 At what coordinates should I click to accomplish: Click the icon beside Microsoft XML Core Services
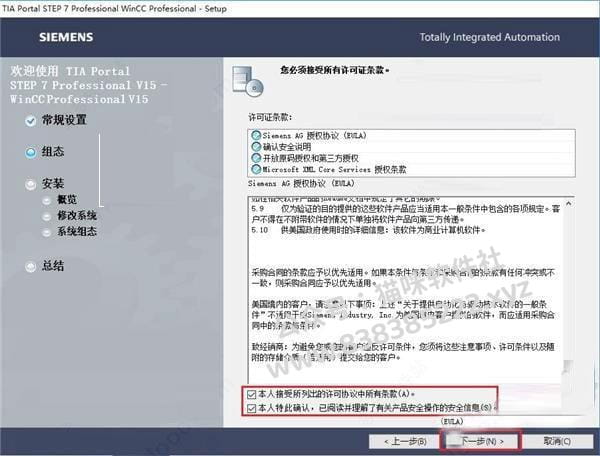(256, 169)
